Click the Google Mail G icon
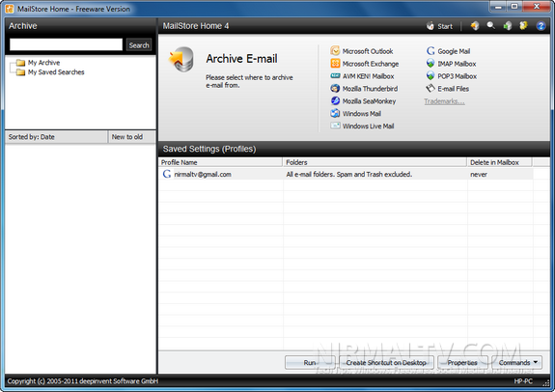This screenshot has height=392, width=555. pyautogui.click(x=430, y=51)
